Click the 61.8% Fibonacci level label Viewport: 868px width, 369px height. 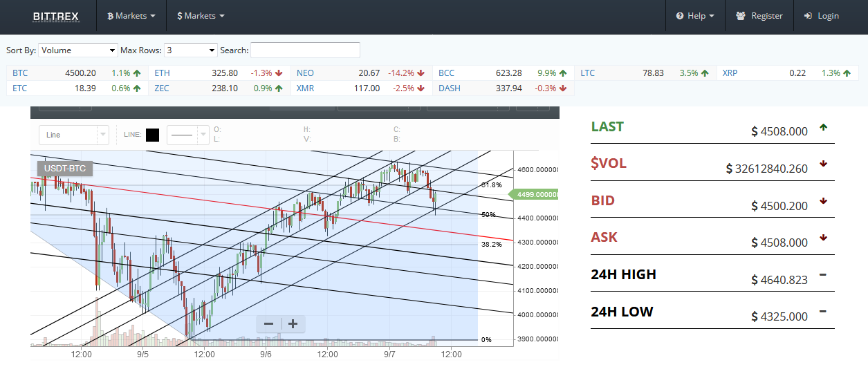coord(491,185)
